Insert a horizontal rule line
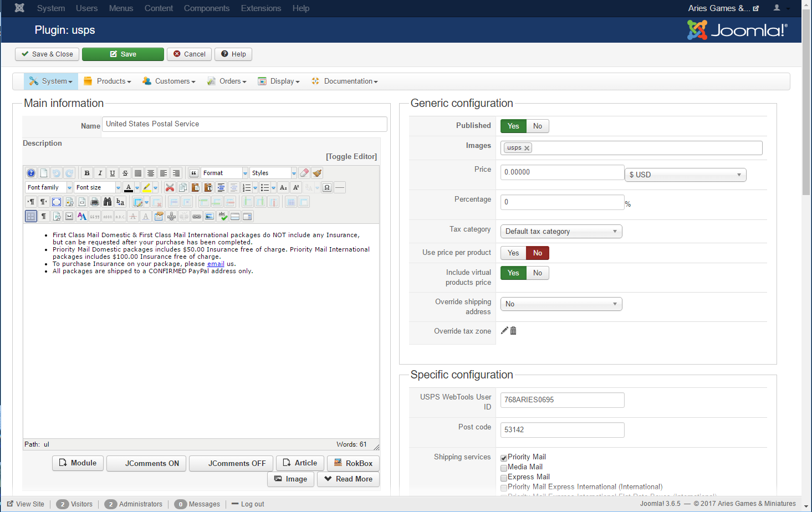812x512 pixels. coord(340,187)
